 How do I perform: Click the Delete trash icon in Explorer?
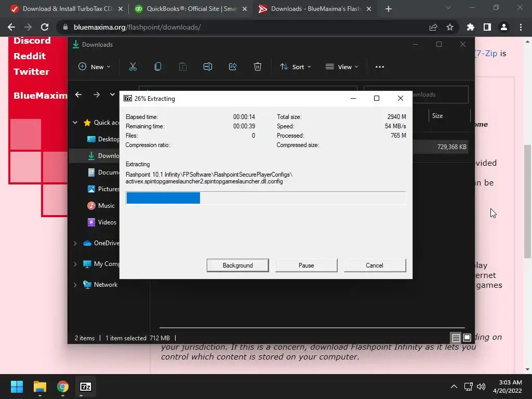258,67
